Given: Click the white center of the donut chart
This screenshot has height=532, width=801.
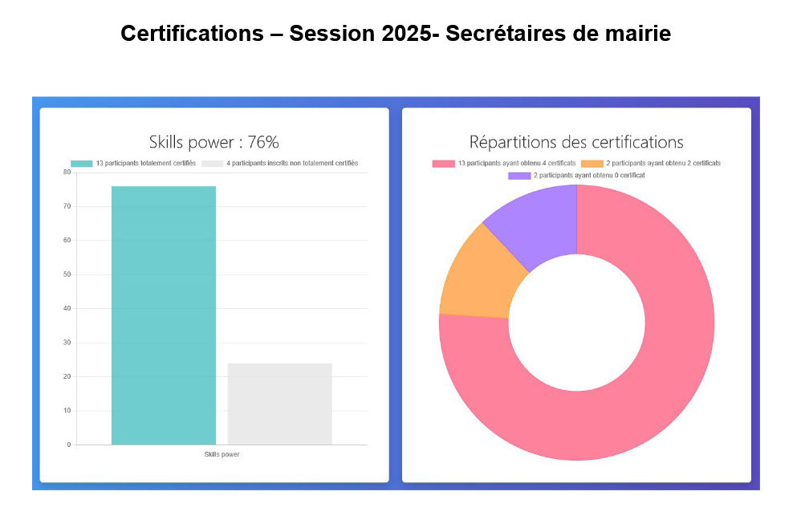Looking at the screenshot, I should 576,323.
